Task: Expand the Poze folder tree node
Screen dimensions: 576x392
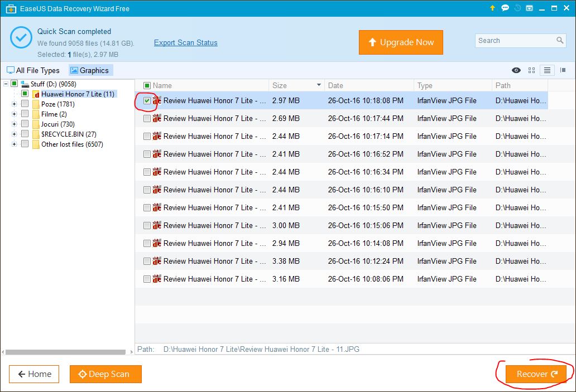Action: [14, 104]
